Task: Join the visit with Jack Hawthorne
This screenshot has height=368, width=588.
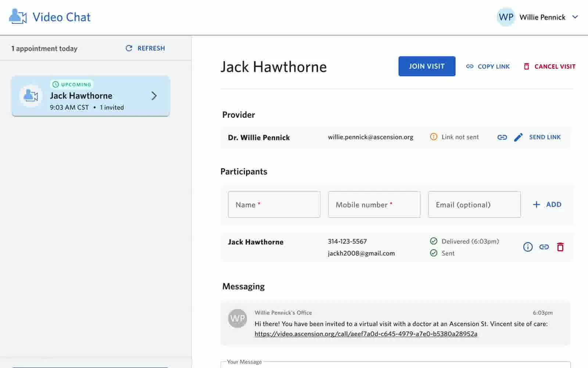Action: (427, 66)
